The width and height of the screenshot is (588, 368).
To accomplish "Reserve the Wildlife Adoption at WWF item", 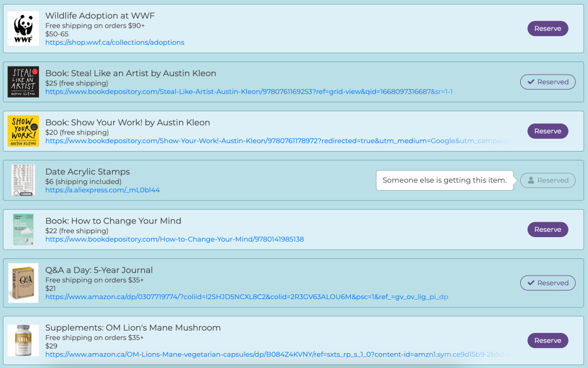I will coord(547,29).
